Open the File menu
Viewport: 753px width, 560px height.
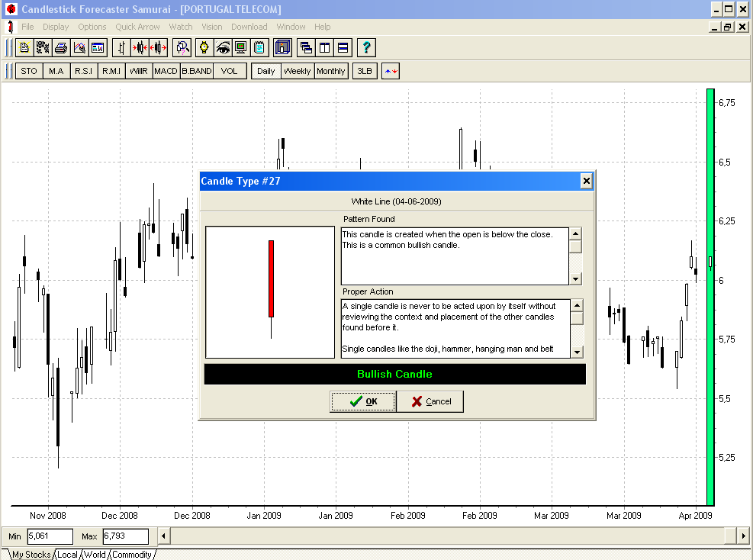pyautogui.click(x=27, y=27)
